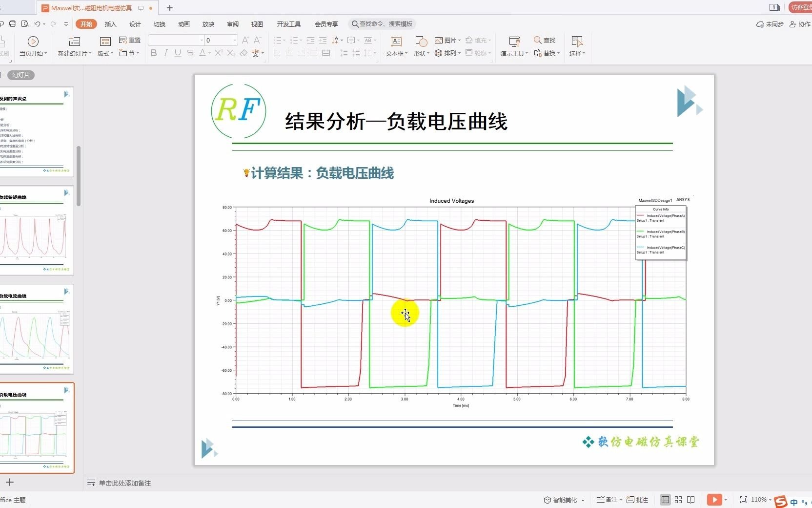
Task: Switch to the 设计 (Design) tab
Action: click(x=135, y=24)
